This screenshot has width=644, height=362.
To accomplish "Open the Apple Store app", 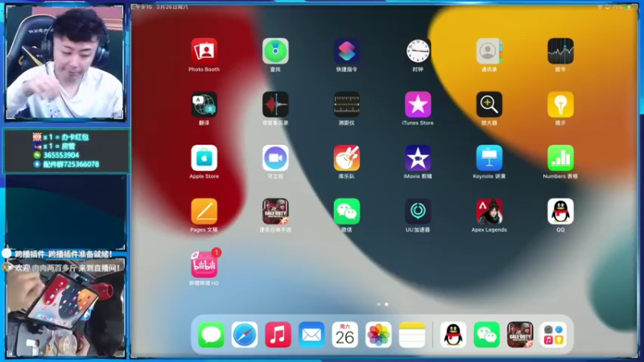I will tap(204, 158).
